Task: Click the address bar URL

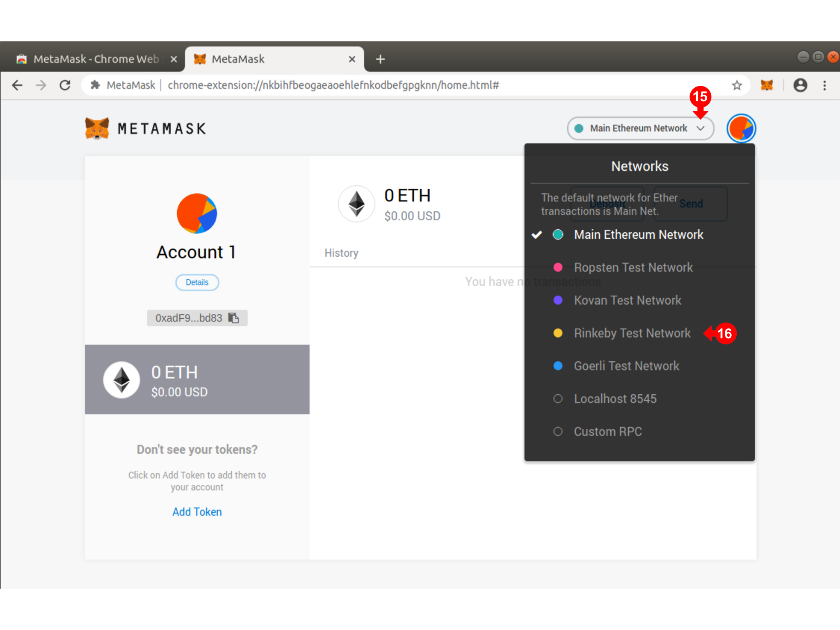Action: click(333, 85)
